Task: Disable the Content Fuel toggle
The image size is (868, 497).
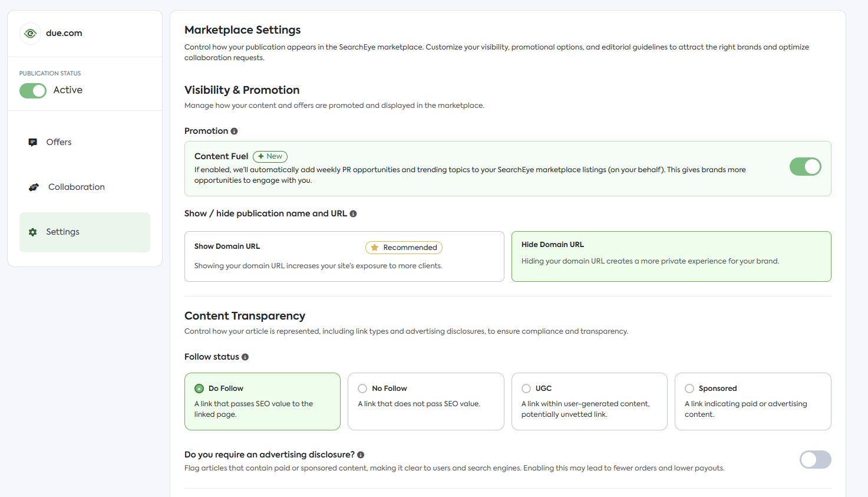Action: (805, 167)
